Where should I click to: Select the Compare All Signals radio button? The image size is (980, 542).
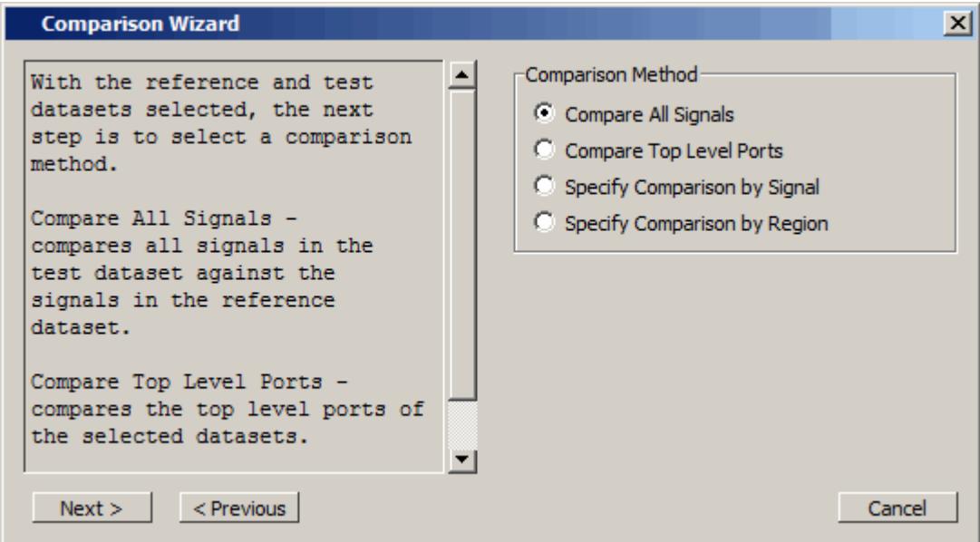tap(544, 114)
